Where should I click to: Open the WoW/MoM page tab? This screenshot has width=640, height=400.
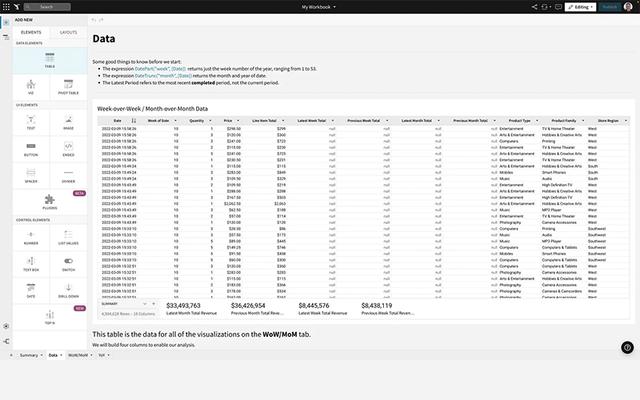[78, 383]
